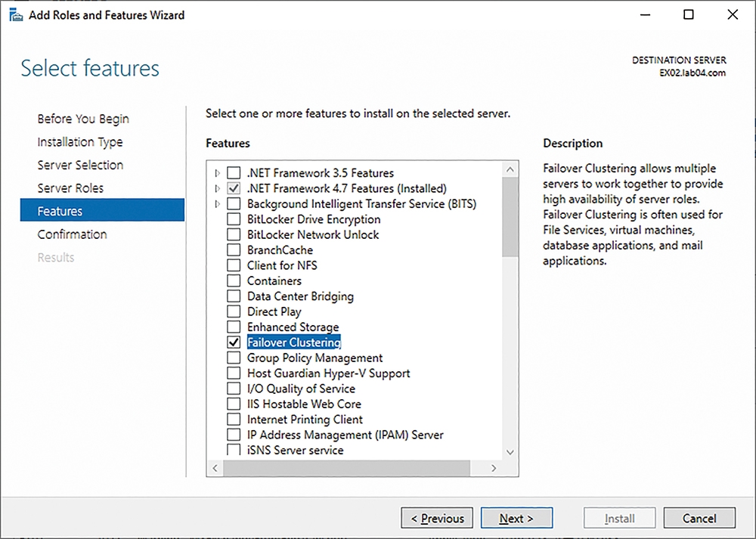Image resolution: width=756 pixels, height=539 pixels.
Task: Check I/O Quality of Service box
Action: tap(234, 389)
